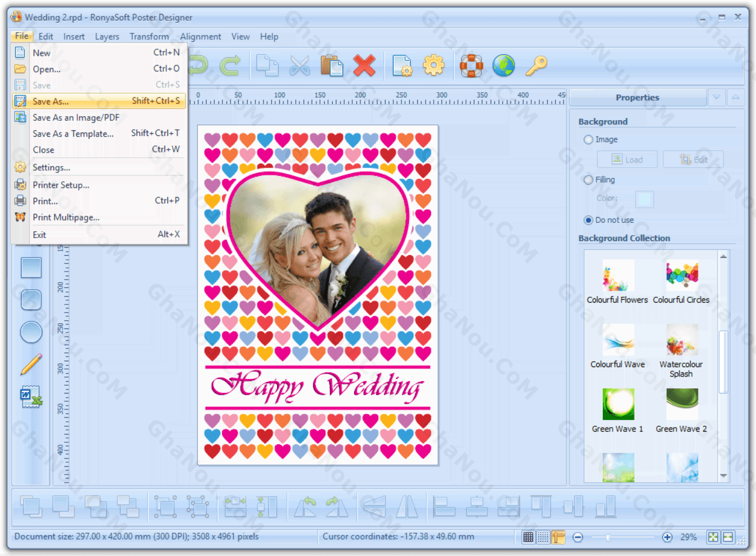The width and height of the screenshot is (756, 556).
Task: Select the Green Wave 1 background thumbnail
Action: click(x=618, y=404)
